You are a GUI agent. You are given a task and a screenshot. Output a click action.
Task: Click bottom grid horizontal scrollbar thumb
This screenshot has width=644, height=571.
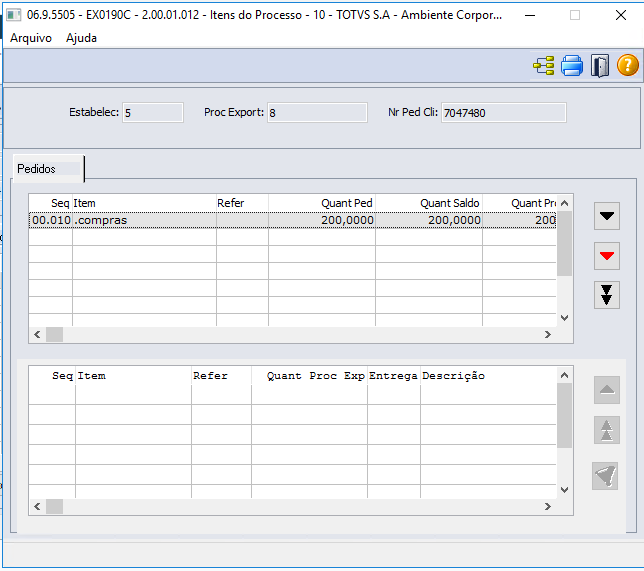pyautogui.click(x=54, y=507)
